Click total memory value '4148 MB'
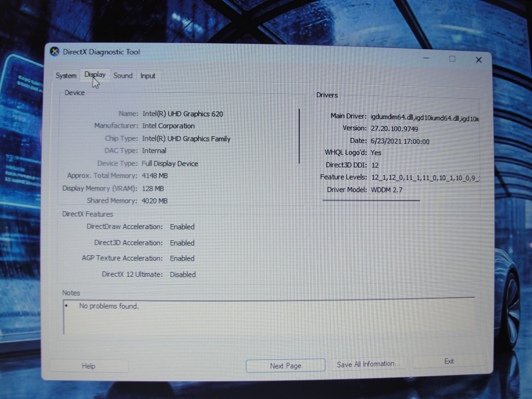 (155, 176)
